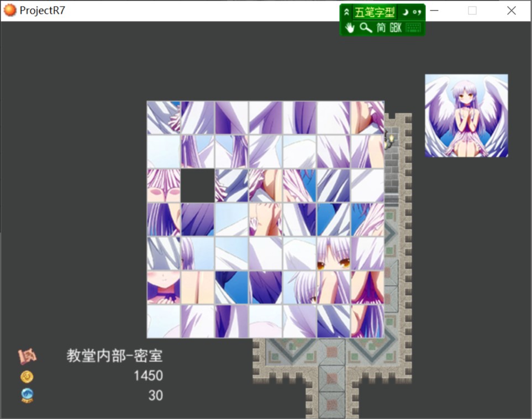The height and width of the screenshot is (419, 532).
Task: Switch the GBK charset option
Action: click(396, 28)
